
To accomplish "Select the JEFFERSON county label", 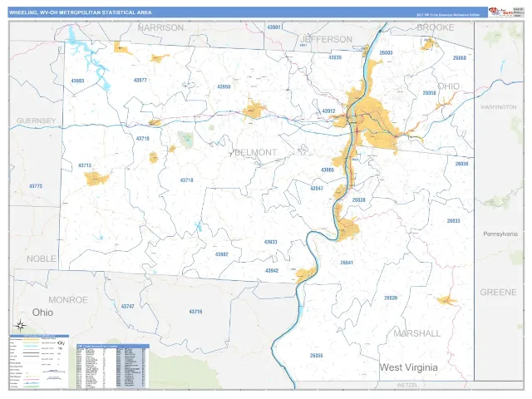I will pyautogui.click(x=327, y=39).
